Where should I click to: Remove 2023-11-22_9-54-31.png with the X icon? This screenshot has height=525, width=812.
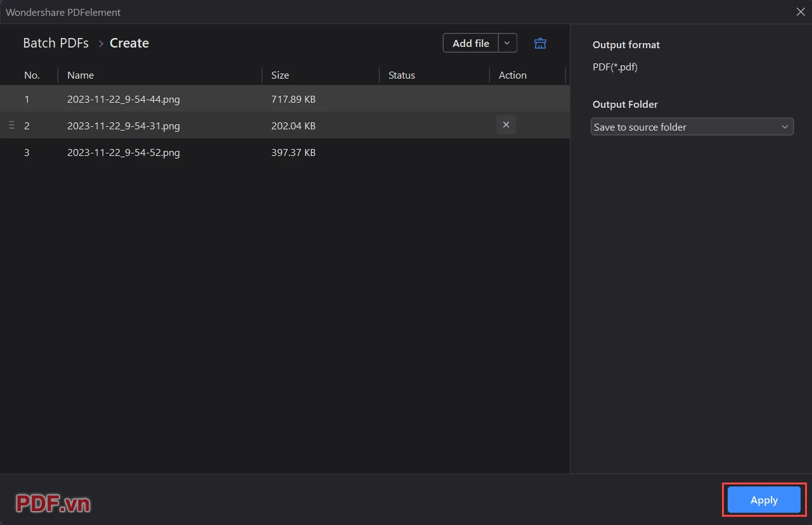(506, 125)
